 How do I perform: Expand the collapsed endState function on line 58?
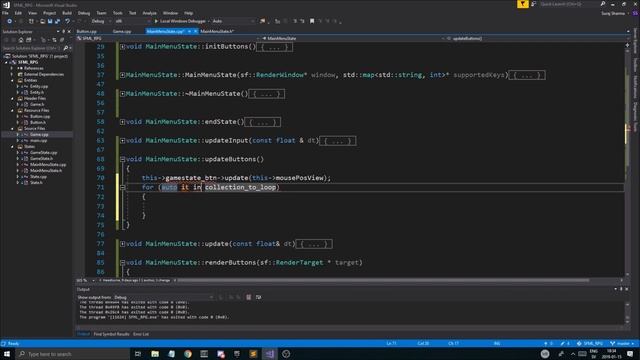pyautogui.click(x=122, y=122)
